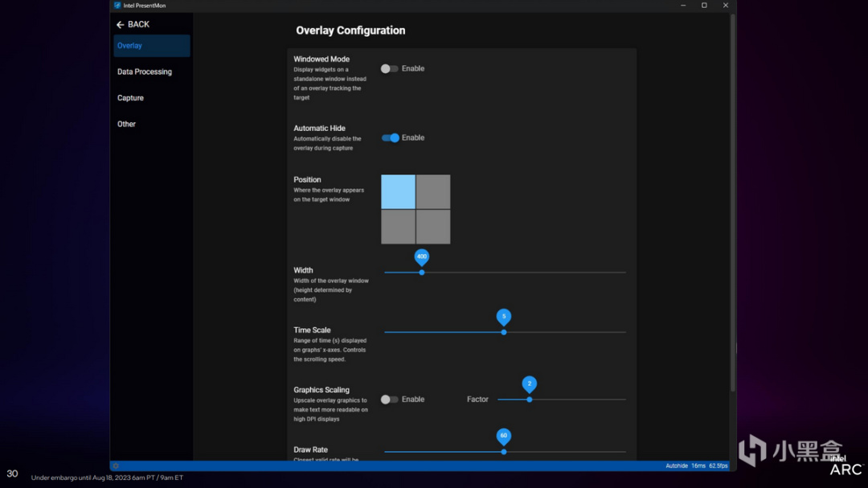Disable the Automatic Hide toggle
The image size is (868, 488).
(391, 138)
